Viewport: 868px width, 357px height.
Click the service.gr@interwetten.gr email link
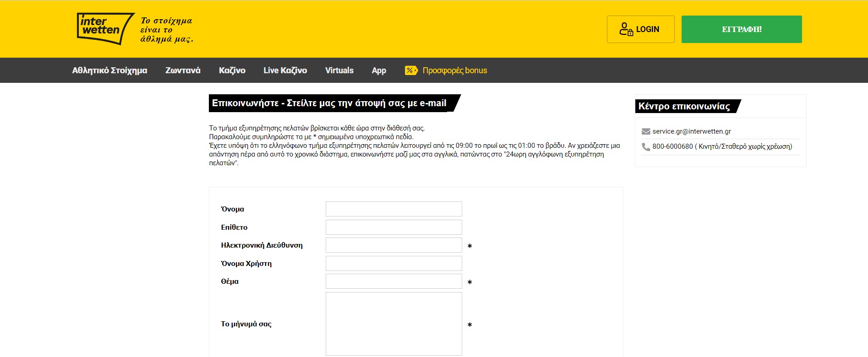point(691,131)
